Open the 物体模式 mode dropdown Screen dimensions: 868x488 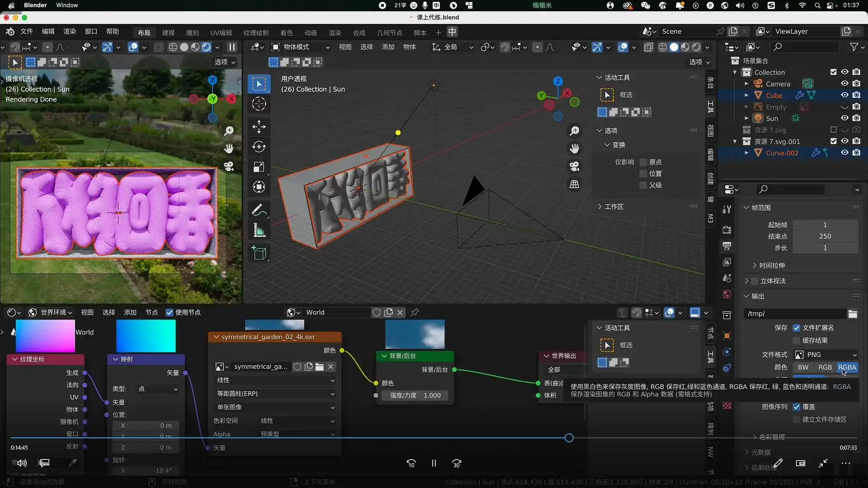click(300, 47)
